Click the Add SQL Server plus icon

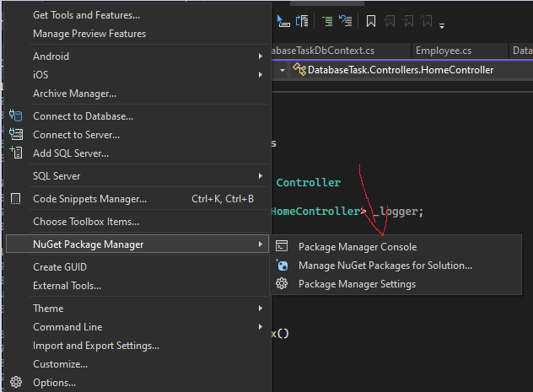[15, 153]
